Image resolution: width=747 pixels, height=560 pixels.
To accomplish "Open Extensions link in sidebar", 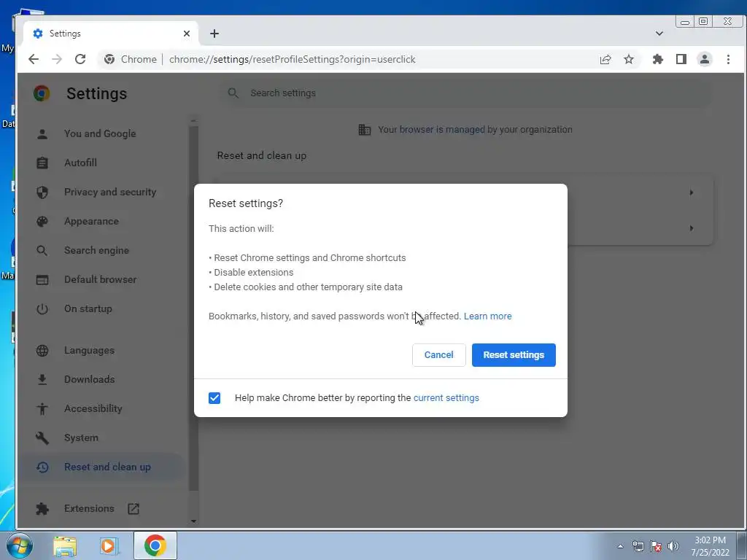I will click(88, 508).
